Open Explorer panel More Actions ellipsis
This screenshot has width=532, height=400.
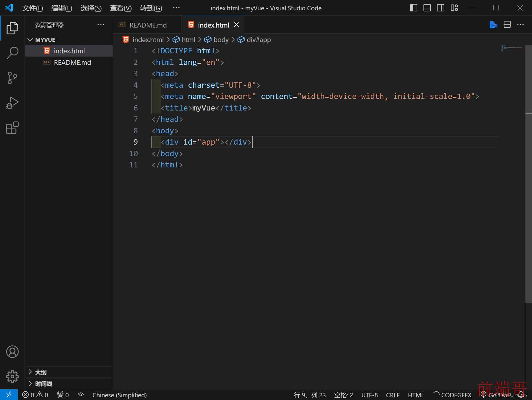[101, 25]
